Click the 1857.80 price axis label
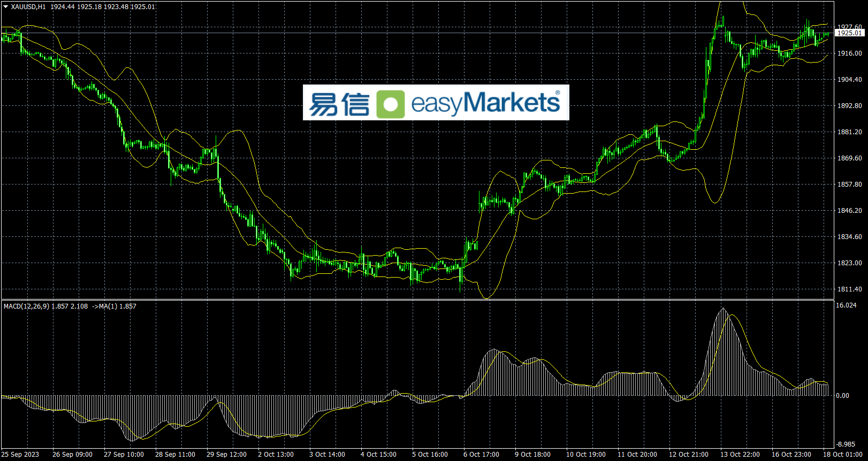This screenshot has height=461, width=868. [850, 185]
